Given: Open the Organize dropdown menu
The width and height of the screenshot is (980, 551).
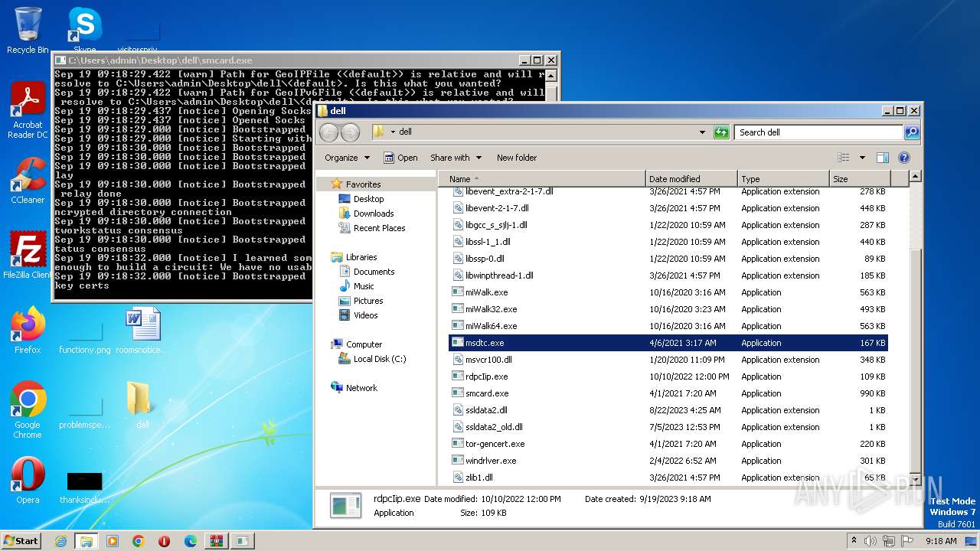Looking at the screenshot, I should click(347, 158).
